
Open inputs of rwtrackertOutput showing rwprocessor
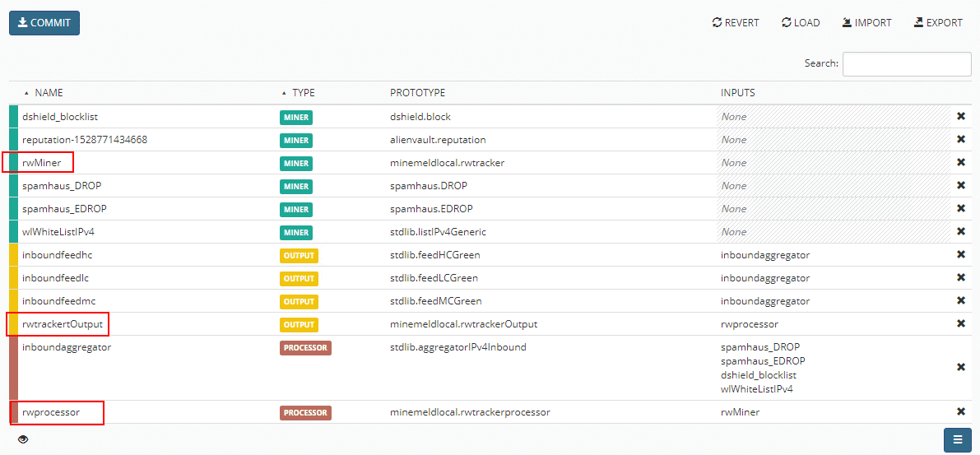[750, 324]
